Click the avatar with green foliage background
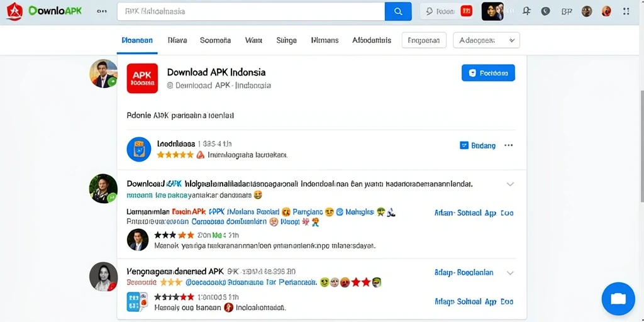Image resolution: width=644 pixels, height=322 pixels. pos(104,188)
